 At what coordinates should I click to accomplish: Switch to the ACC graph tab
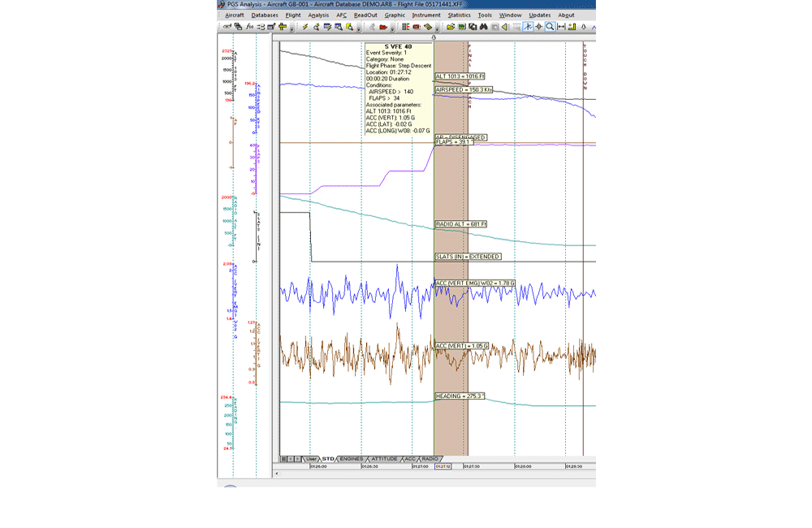[x=409, y=459]
